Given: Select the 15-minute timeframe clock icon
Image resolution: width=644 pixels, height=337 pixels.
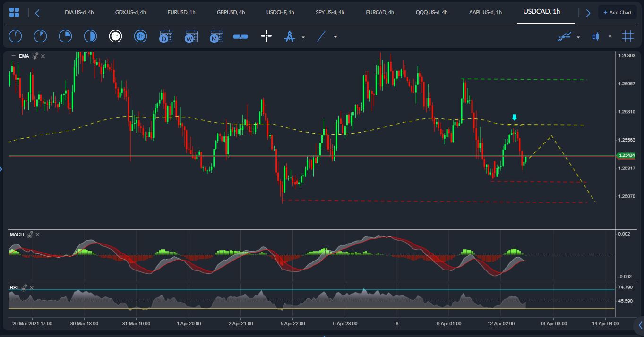Looking at the screenshot, I should point(65,36).
